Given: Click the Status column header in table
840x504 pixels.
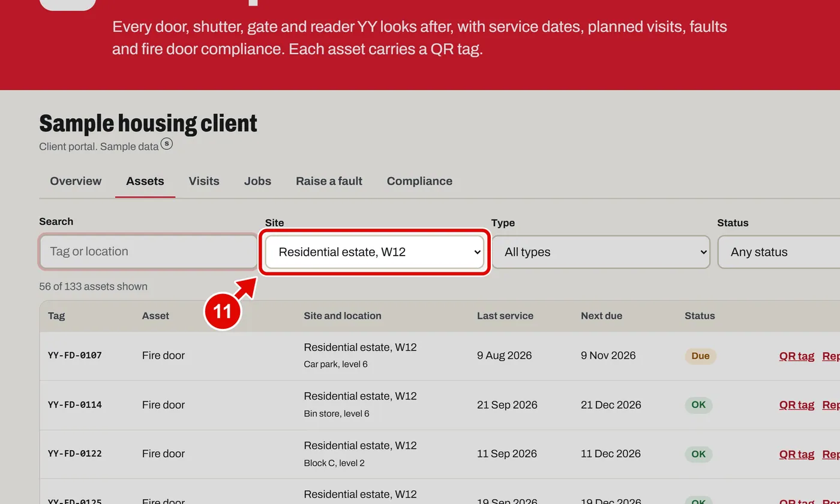Looking at the screenshot, I should [x=700, y=316].
